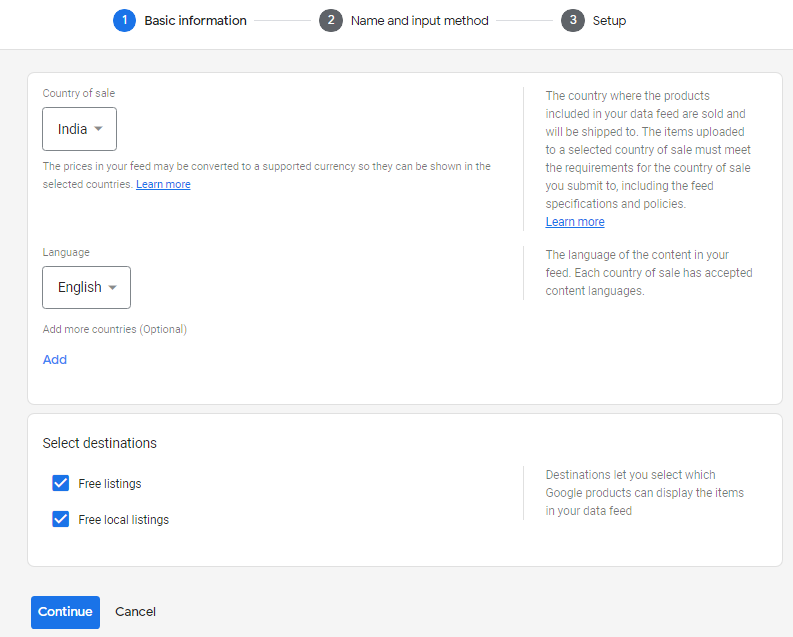Open the Language dropdown showing English
Image resolution: width=793 pixels, height=637 pixels.
coord(86,288)
